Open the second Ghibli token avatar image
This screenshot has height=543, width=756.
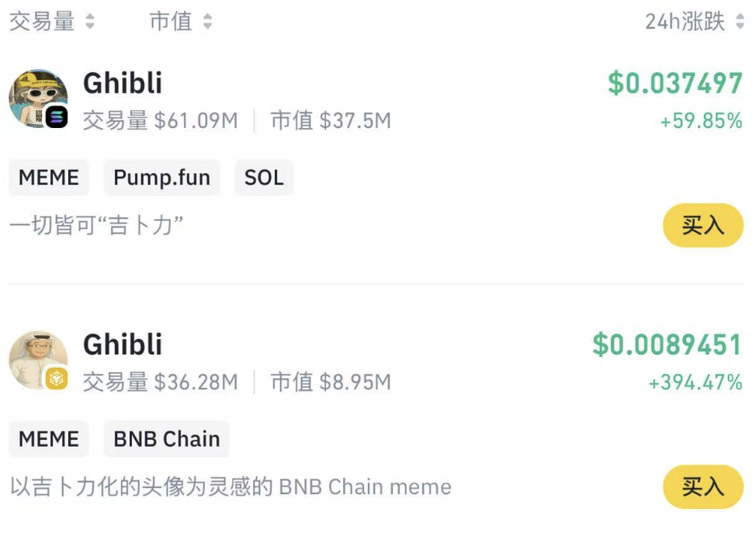37,358
